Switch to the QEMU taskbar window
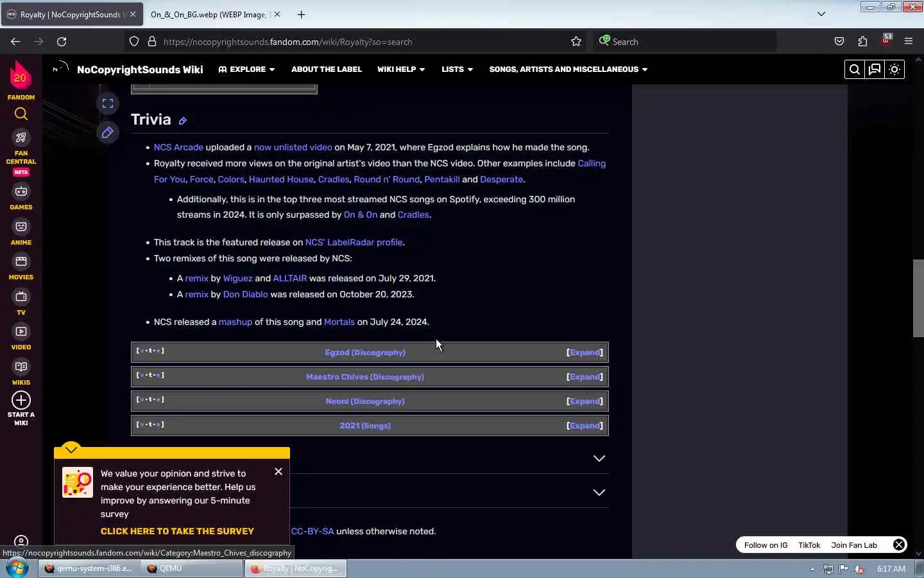The width and height of the screenshot is (924, 578). [x=193, y=568]
